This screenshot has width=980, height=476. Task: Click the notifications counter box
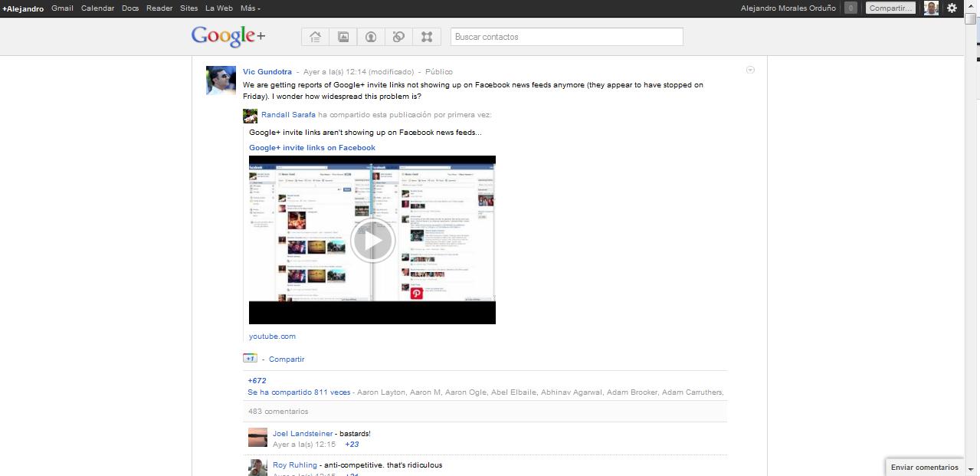[851, 8]
